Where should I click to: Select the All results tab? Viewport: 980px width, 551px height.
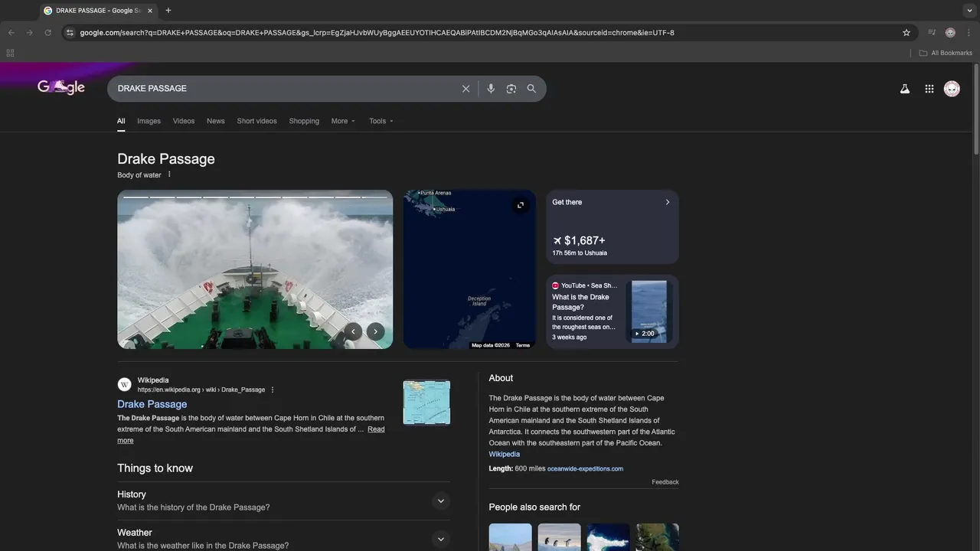[x=121, y=121]
